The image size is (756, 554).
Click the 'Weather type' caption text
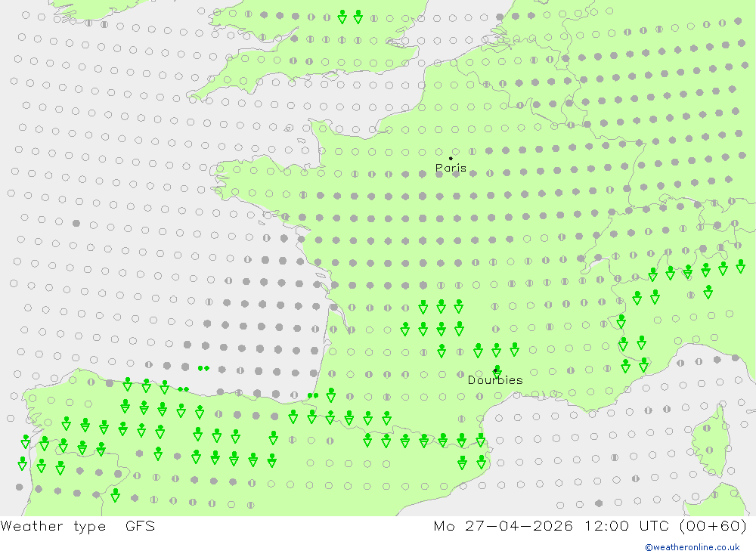[53, 526]
